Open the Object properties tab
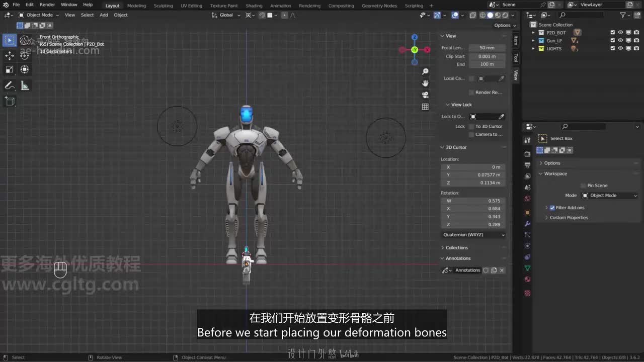The height and width of the screenshot is (362, 644). [x=527, y=212]
